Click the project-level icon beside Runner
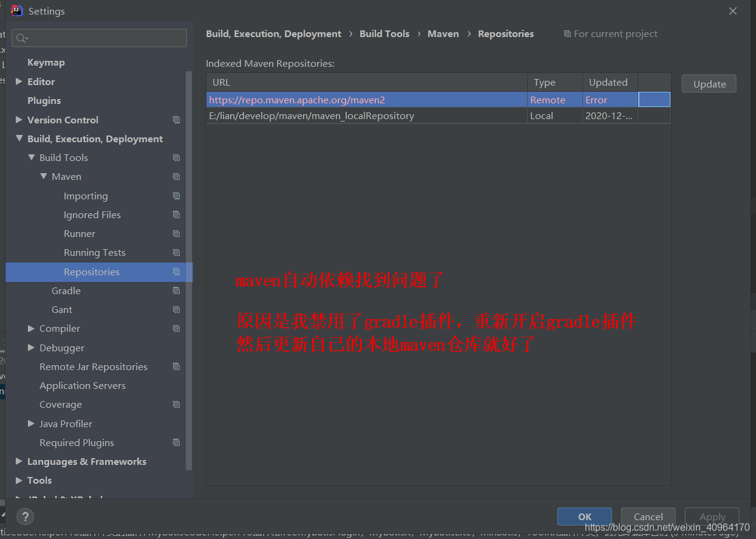The height and width of the screenshot is (539, 756). point(176,233)
